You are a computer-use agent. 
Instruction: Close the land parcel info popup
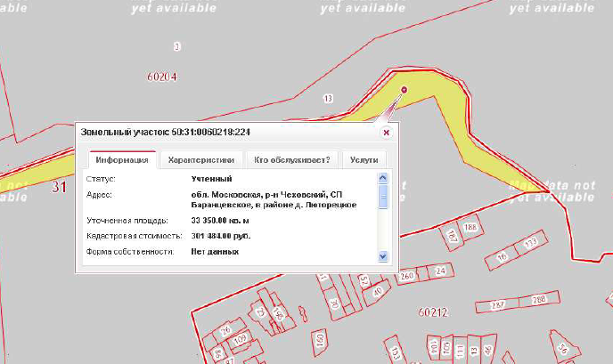(x=386, y=132)
